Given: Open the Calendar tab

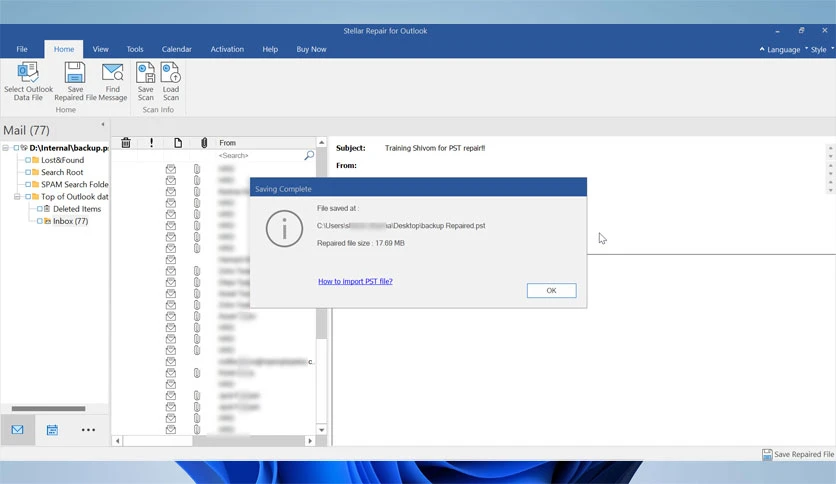Looking at the screenshot, I should click(176, 49).
